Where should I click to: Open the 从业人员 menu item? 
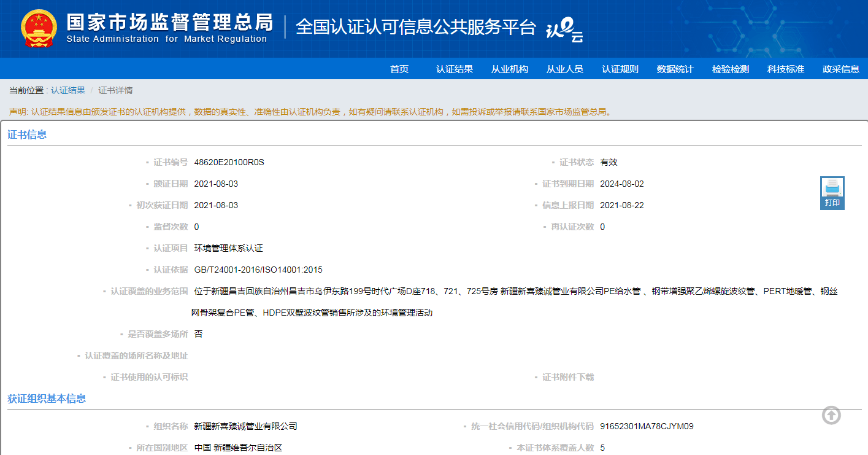point(565,69)
